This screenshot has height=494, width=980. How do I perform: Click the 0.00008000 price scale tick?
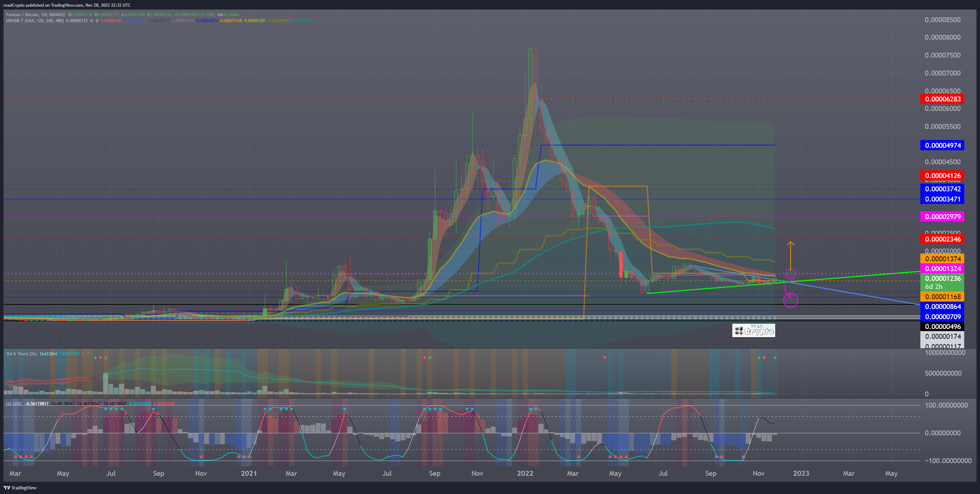point(942,37)
